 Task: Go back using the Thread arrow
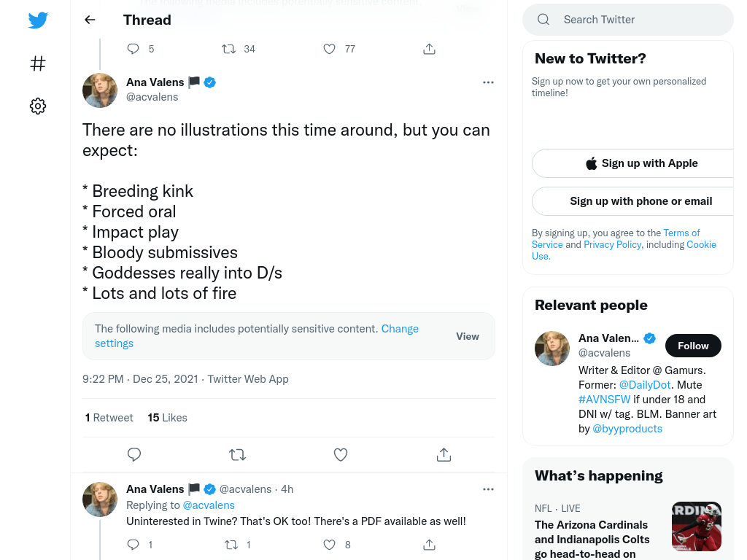90,20
